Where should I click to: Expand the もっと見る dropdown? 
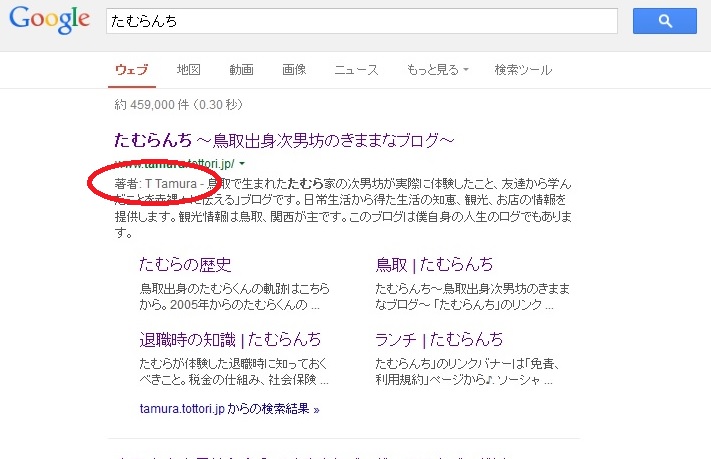point(438,70)
